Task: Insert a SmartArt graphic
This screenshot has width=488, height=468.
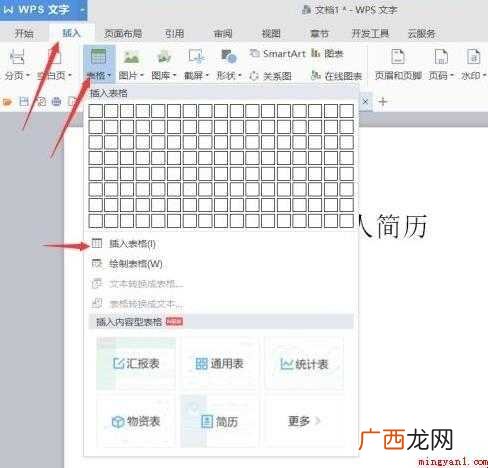Action: click(278, 53)
